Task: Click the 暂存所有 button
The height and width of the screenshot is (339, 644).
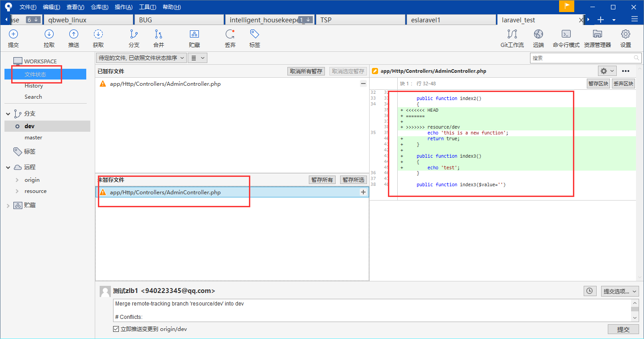Action: tap(322, 180)
